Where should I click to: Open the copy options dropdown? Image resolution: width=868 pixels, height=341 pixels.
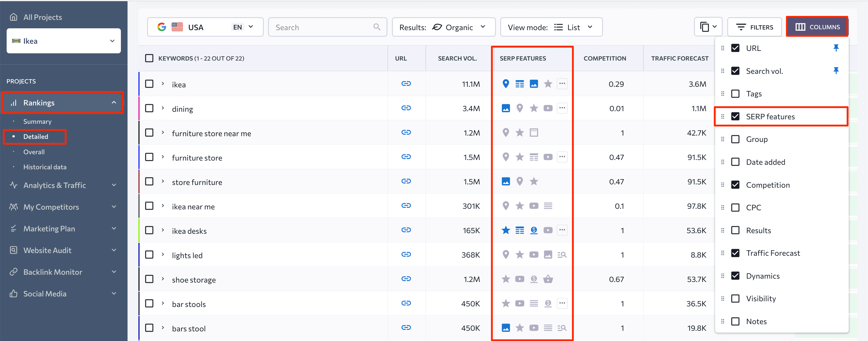coord(708,27)
